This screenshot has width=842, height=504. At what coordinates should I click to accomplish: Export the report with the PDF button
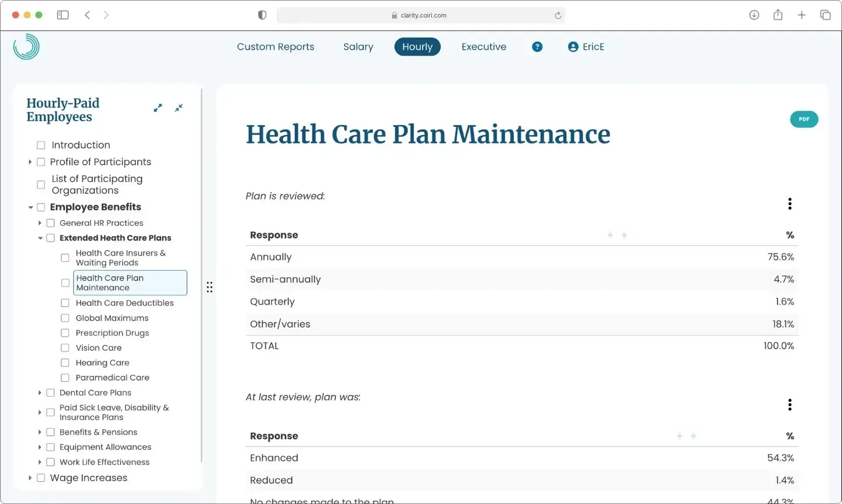803,119
